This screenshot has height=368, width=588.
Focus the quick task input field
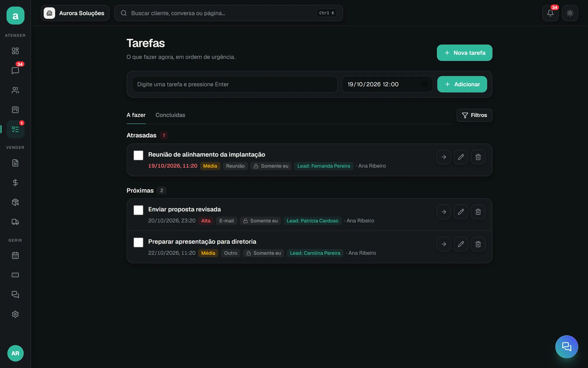point(235,84)
